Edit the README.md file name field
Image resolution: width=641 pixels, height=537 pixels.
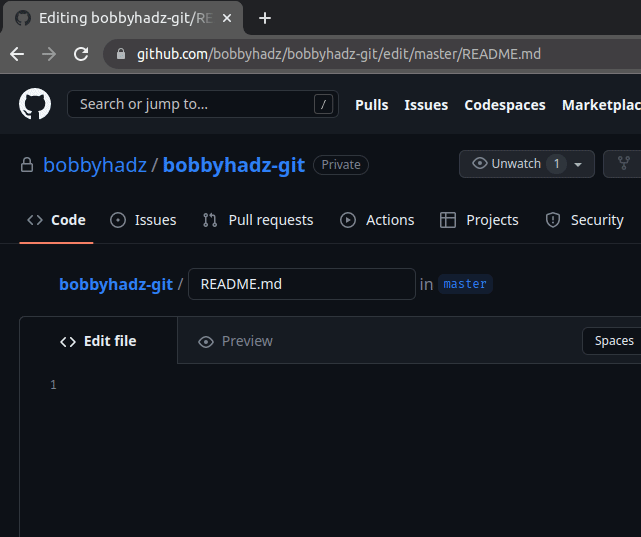click(302, 284)
